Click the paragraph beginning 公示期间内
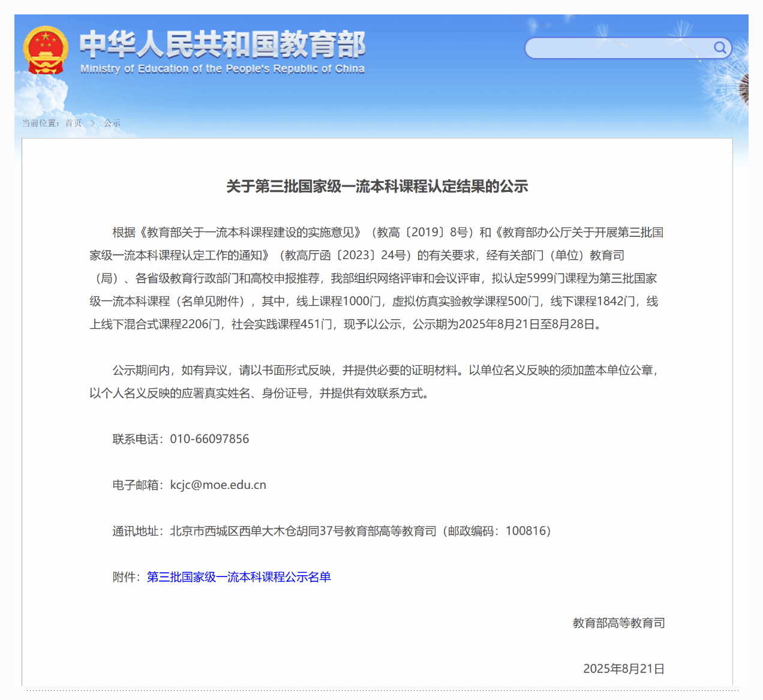Image resolution: width=763 pixels, height=700 pixels. pyautogui.click(x=377, y=381)
